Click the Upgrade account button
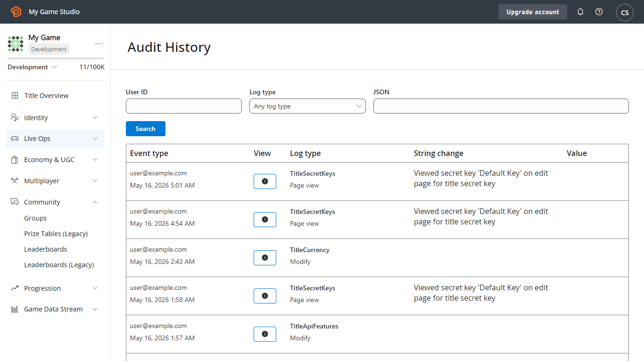Image resolution: width=644 pixels, height=361 pixels. (533, 12)
